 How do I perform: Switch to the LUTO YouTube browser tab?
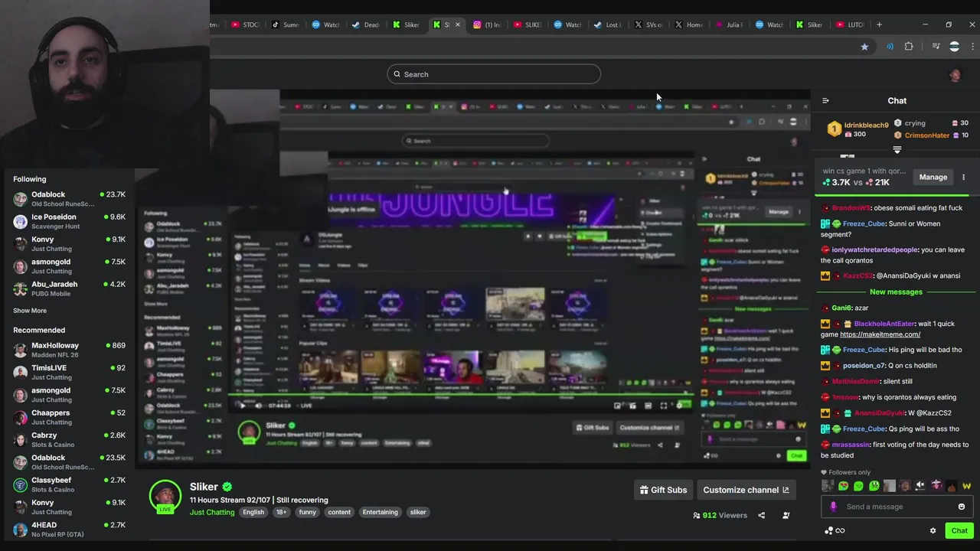coord(850,24)
